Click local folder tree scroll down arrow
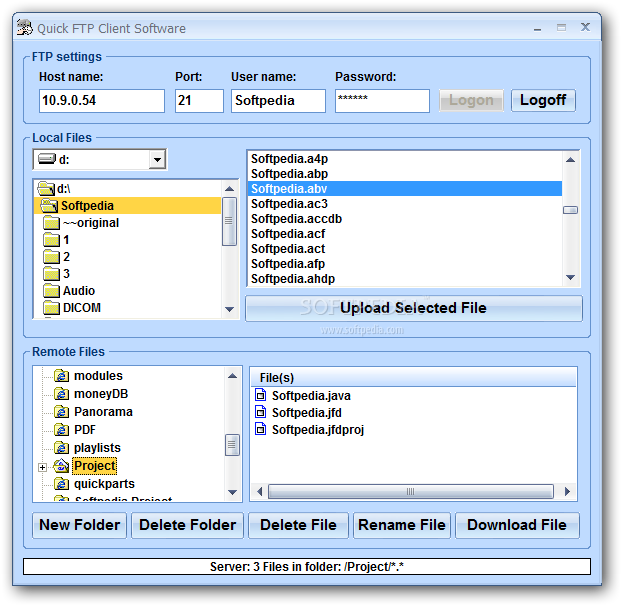622x606 pixels. [x=229, y=309]
